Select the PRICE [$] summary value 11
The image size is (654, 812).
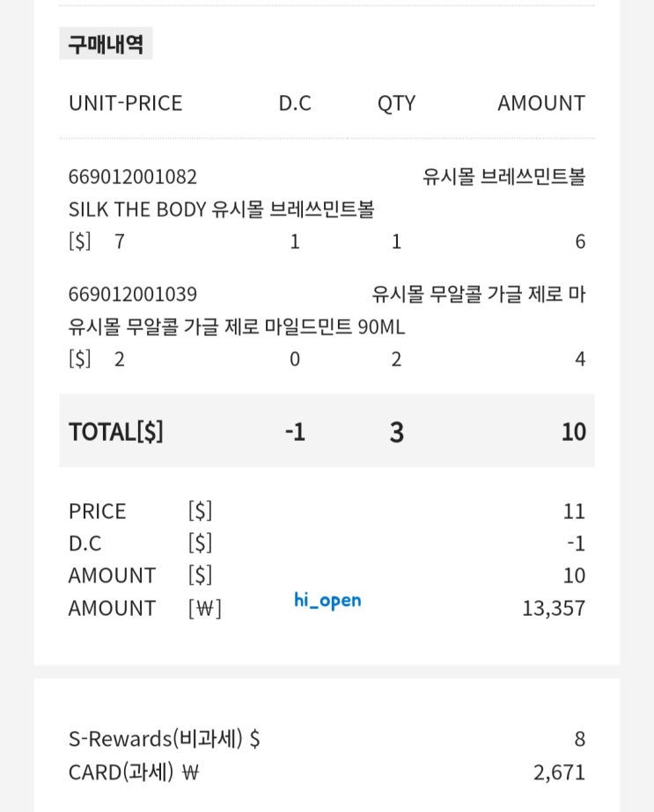[x=574, y=511]
